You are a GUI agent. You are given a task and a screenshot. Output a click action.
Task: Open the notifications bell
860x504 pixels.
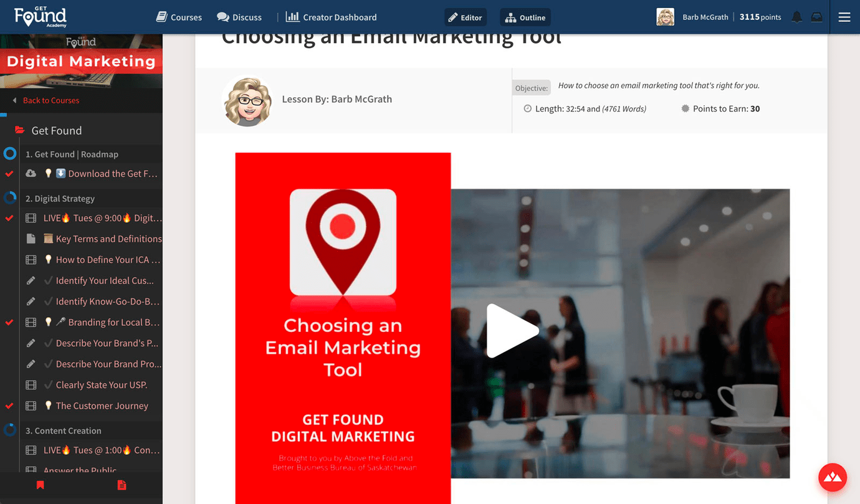pyautogui.click(x=797, y=17)
